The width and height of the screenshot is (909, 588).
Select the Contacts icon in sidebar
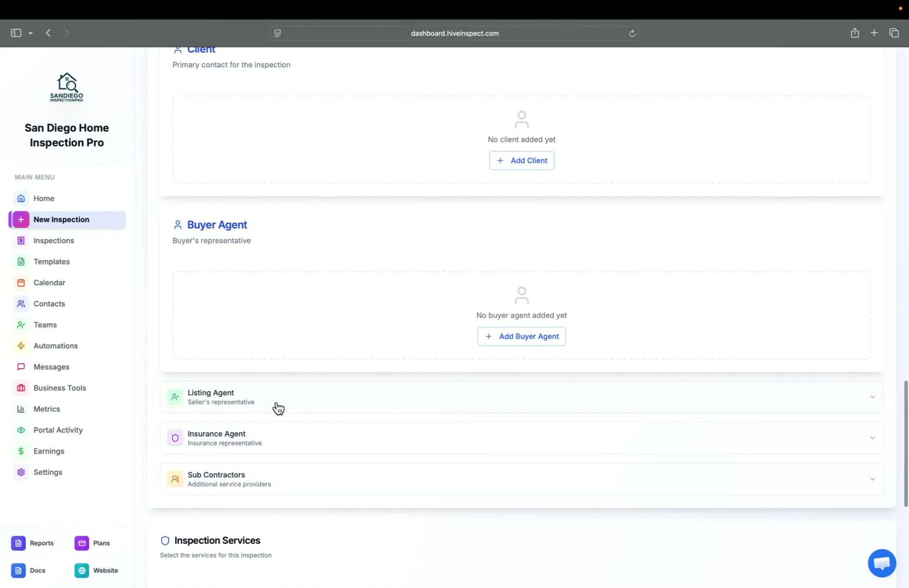tap(21, 303)
